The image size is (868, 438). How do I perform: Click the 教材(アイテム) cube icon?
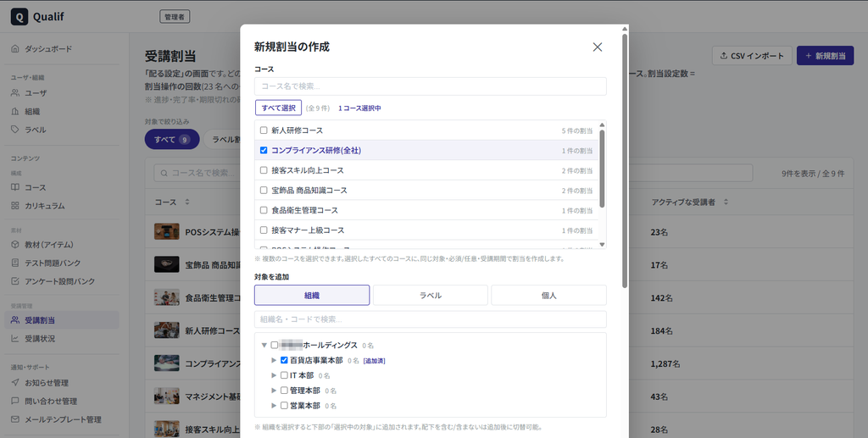(15, 245)
